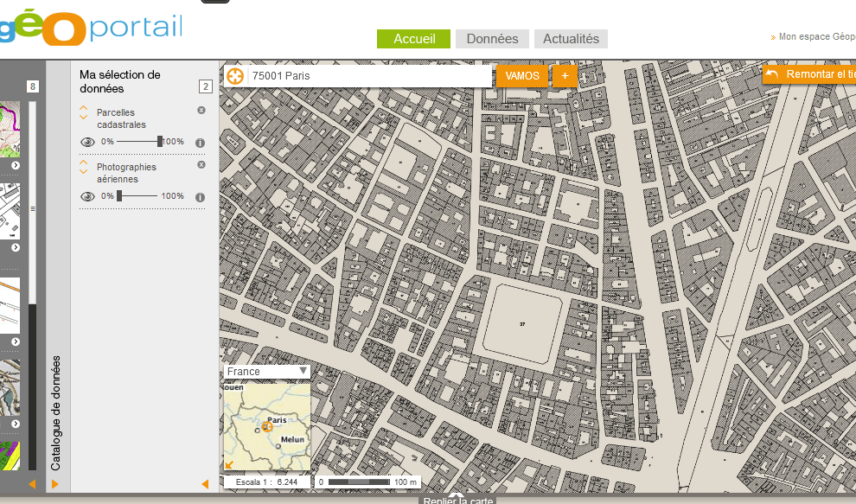This screenshot has height=504, width=856.
Task: Collapse the data selection panel arrow
Action: click(205, 484)
